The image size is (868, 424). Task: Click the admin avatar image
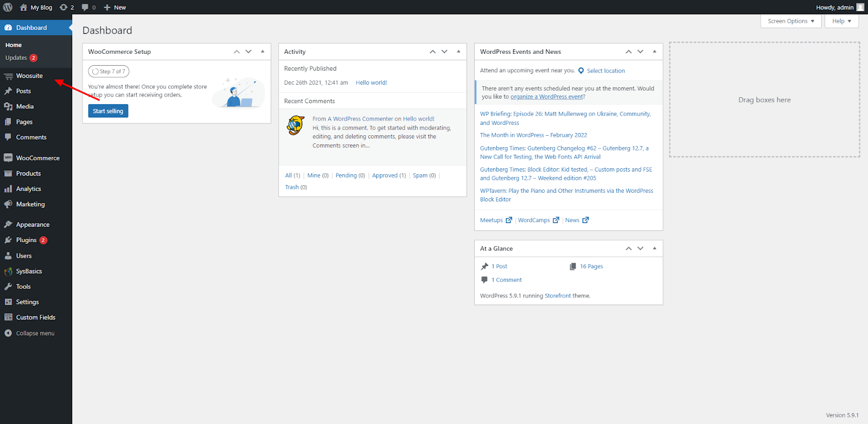(x=860, y=8)
